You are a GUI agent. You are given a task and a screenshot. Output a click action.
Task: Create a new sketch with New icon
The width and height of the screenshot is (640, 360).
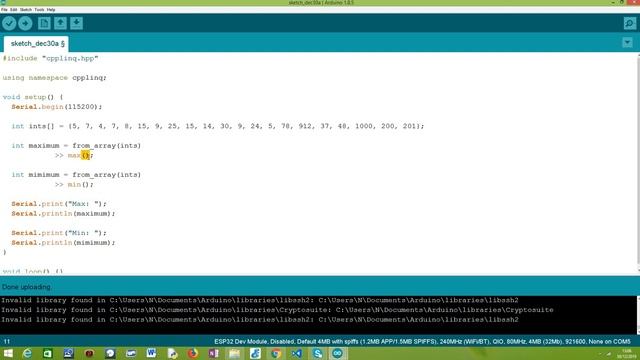[44, 23]
